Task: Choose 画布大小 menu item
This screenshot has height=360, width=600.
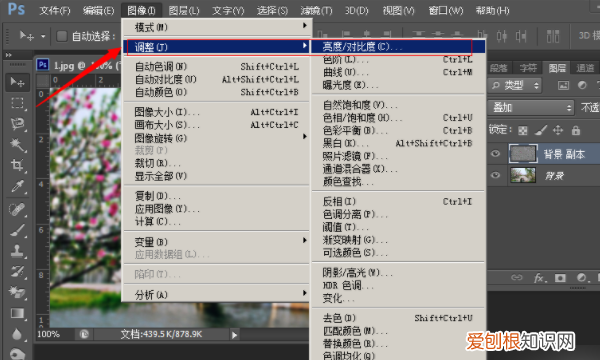Action: (x=217, y=125)
